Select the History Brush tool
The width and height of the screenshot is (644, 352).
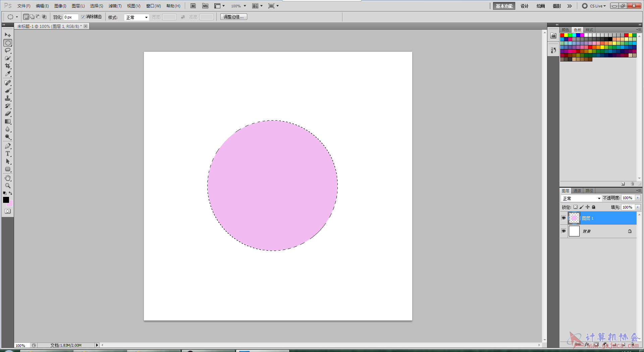pyautogui.click(x=8, y=106)
